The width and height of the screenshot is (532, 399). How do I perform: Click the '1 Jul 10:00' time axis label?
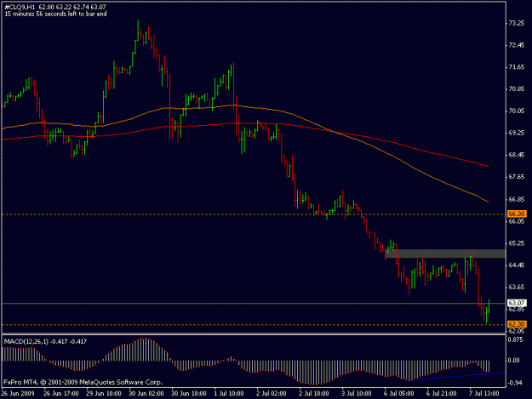coord(229,394)
